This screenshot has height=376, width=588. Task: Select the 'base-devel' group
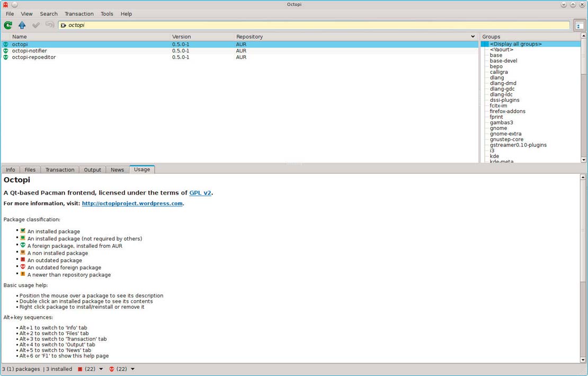click(503, 61)
